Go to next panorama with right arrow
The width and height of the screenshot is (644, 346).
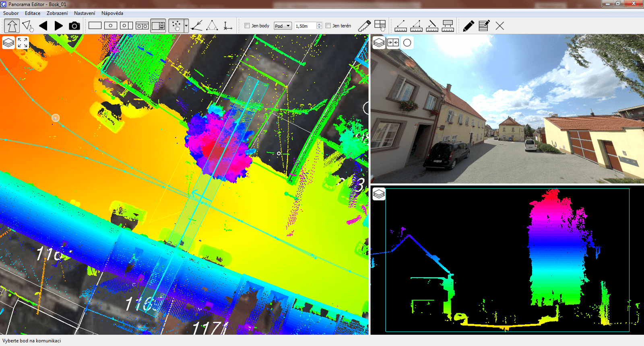point(59,26)
